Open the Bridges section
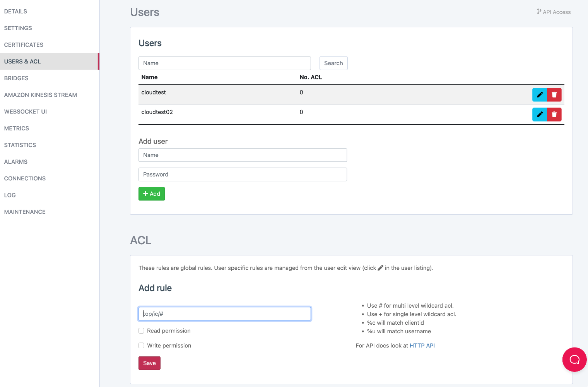588x387 pixels. [16, 78]
